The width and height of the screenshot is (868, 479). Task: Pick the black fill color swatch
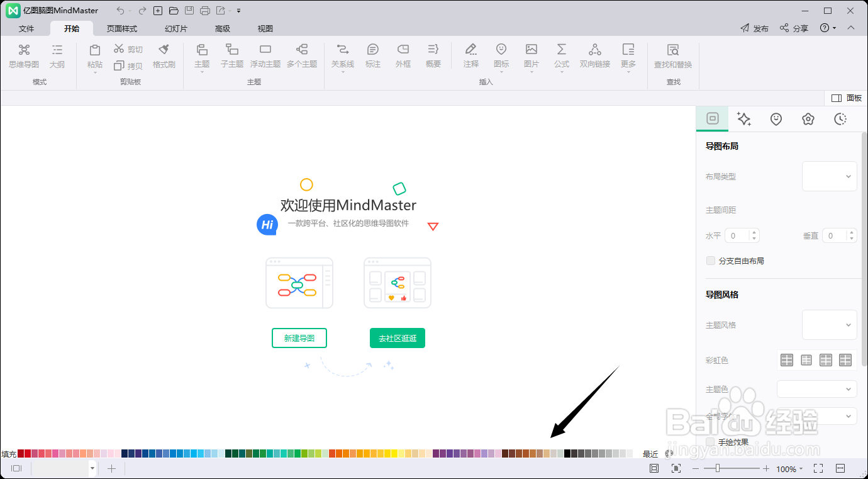coord(567,453)
